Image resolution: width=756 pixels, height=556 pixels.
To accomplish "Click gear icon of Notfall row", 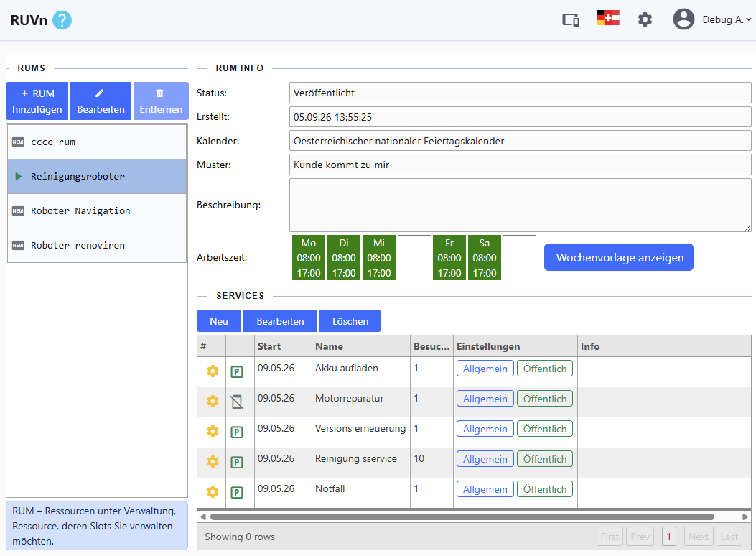I will click(x=213, y=491).
